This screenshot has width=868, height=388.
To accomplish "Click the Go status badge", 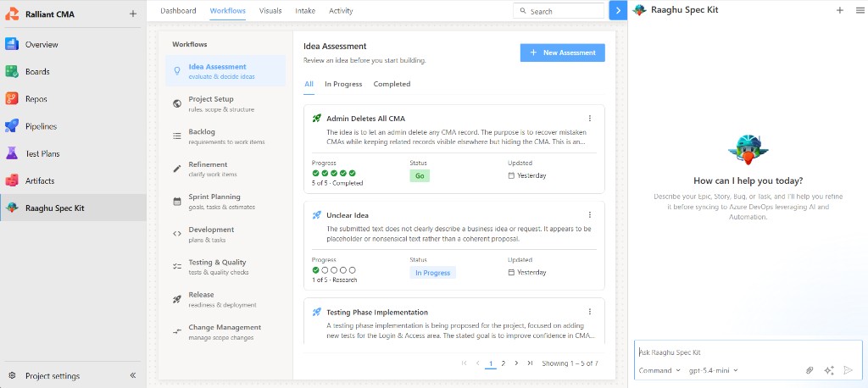I will click(x=420, y=175).
